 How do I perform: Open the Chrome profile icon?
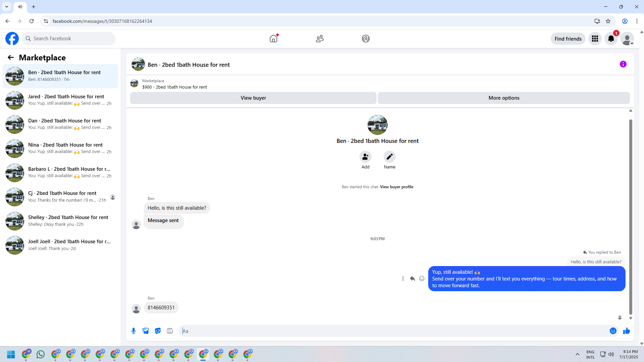coord(625,21)
